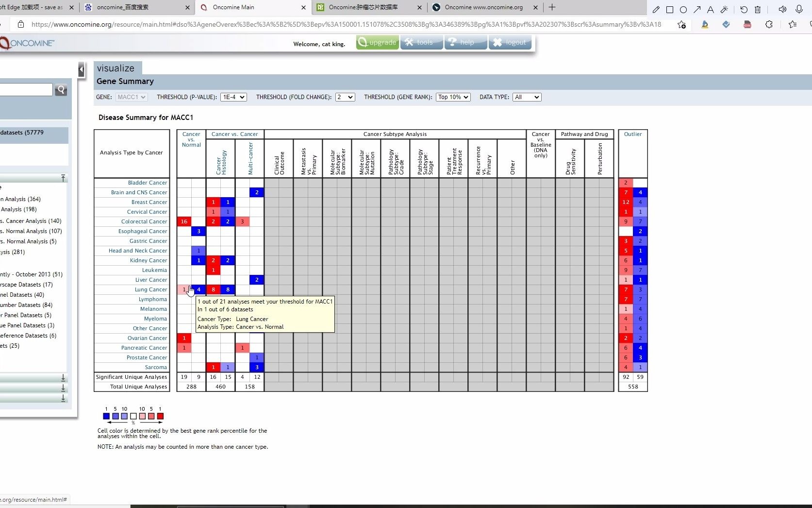
Task: Select the pencil annotation tool
Action: [656, 9]
